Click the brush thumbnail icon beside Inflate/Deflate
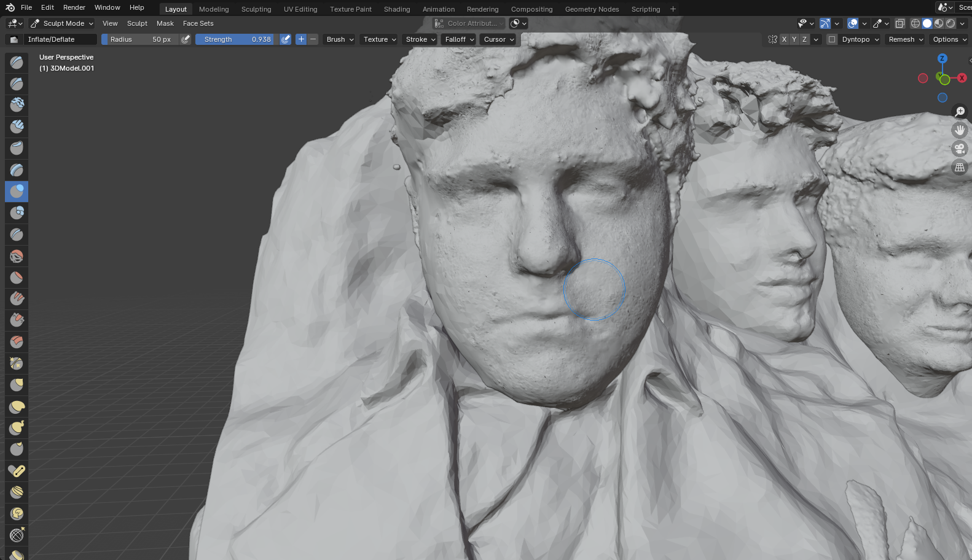 click(14, 39)
